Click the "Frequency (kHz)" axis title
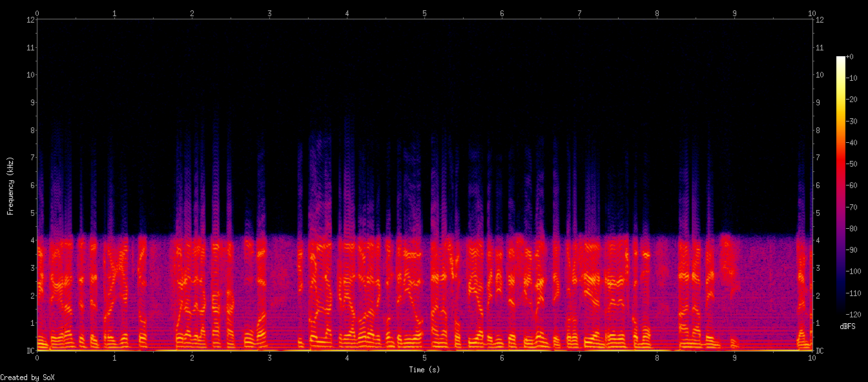Screen dimensions: 868x382 [10, 186]
